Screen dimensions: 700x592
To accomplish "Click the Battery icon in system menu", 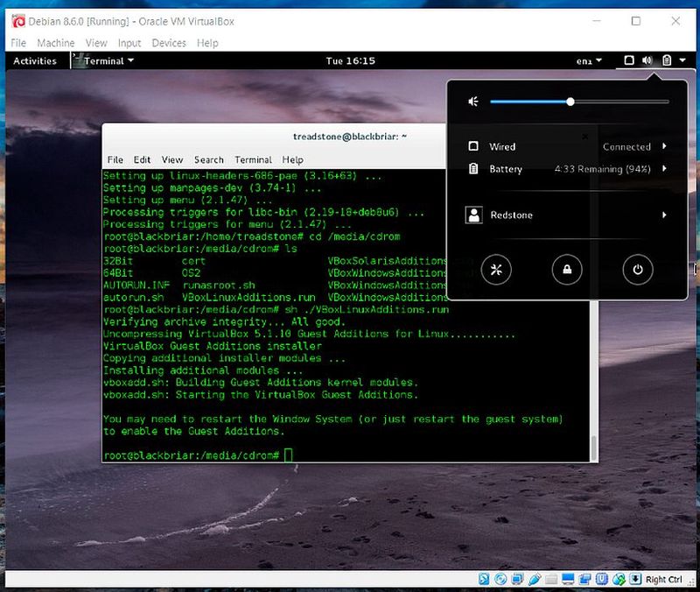I will [473, 168].
